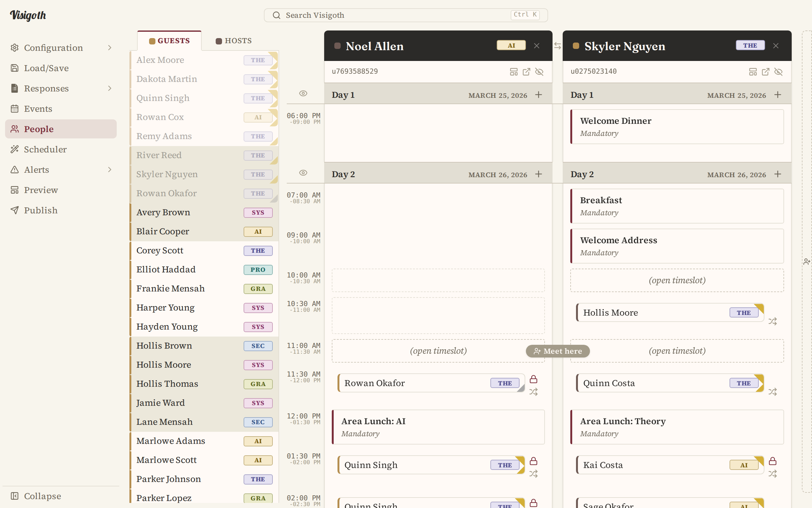Image resolution: width=812 pixels, height=508 pixels.
Task: Close the Noel Allen panel
Action: coord(537,46)
